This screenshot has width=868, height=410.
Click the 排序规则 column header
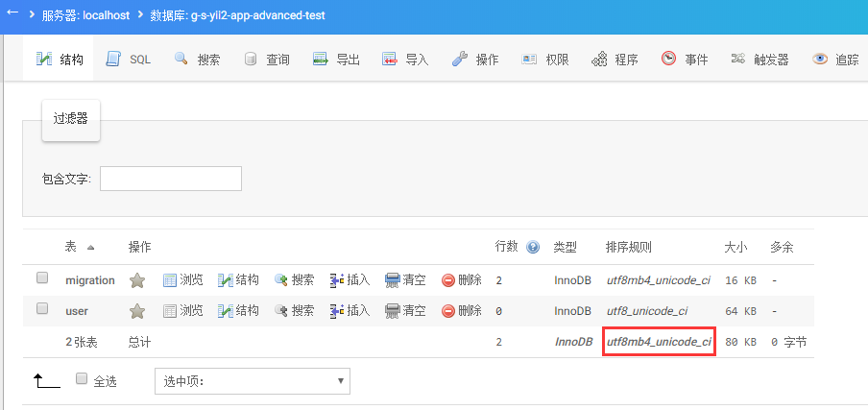pos(628,248)
